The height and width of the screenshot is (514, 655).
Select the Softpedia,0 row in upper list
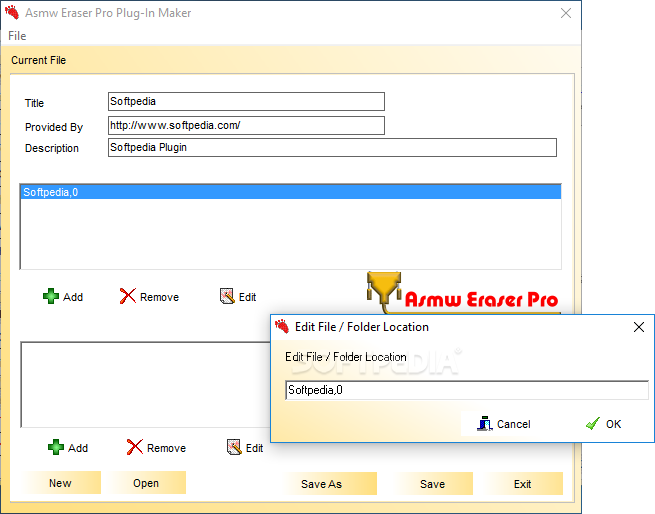pyautogui.click(x=291, y=192)
